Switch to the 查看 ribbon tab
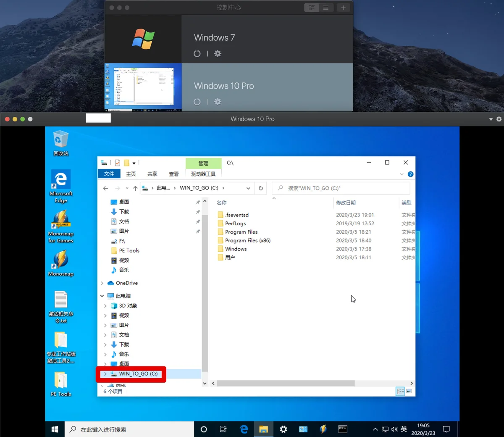504x437 pixels. (x=174, y=174)
